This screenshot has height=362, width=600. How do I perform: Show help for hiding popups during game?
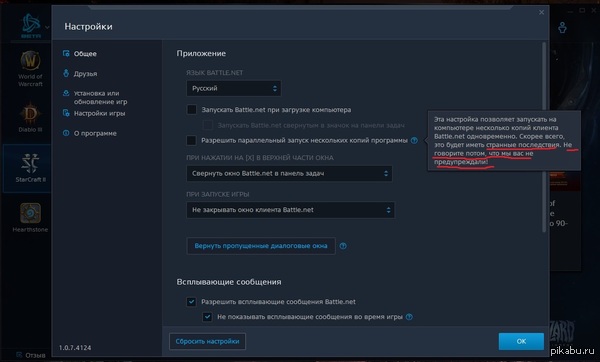pos(409,317)
